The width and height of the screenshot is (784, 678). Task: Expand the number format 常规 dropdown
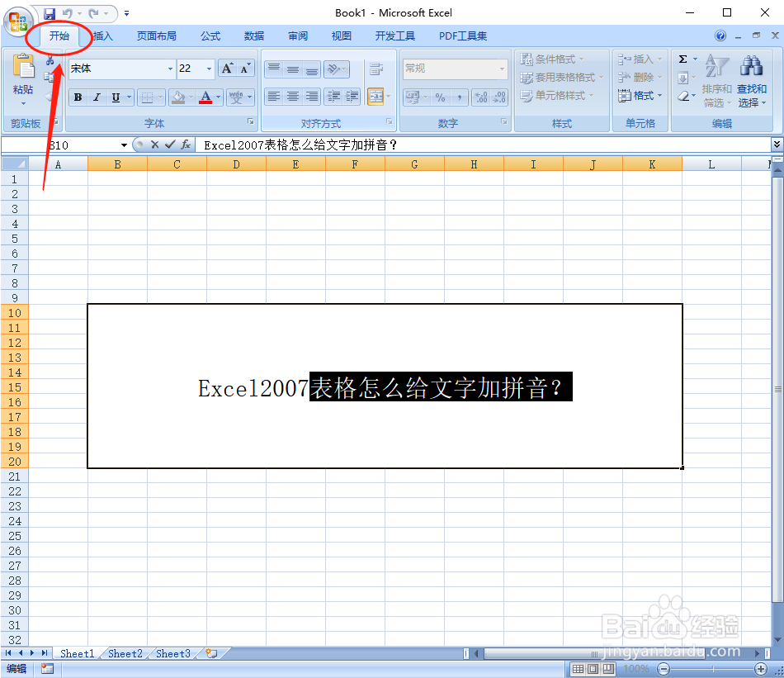pyautogui.click(x=502, y=69)
